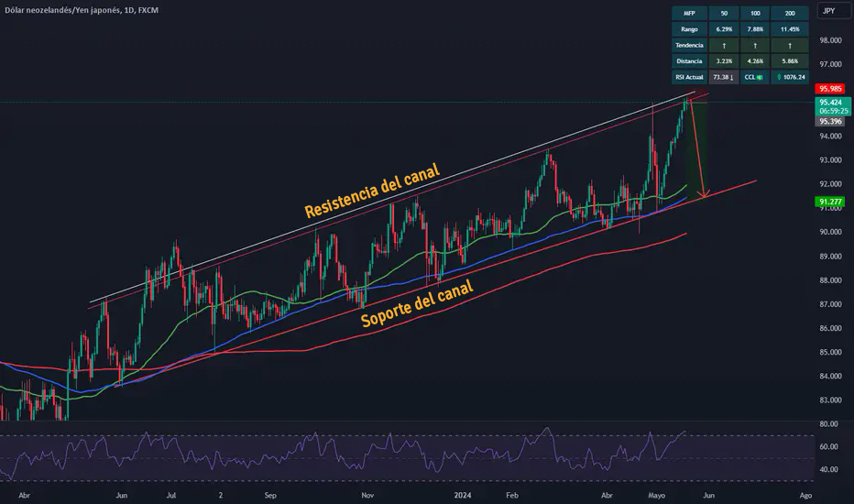Click the Tendencia up arrow under column 50
This screenshot has width=854, height=504.
724,45
